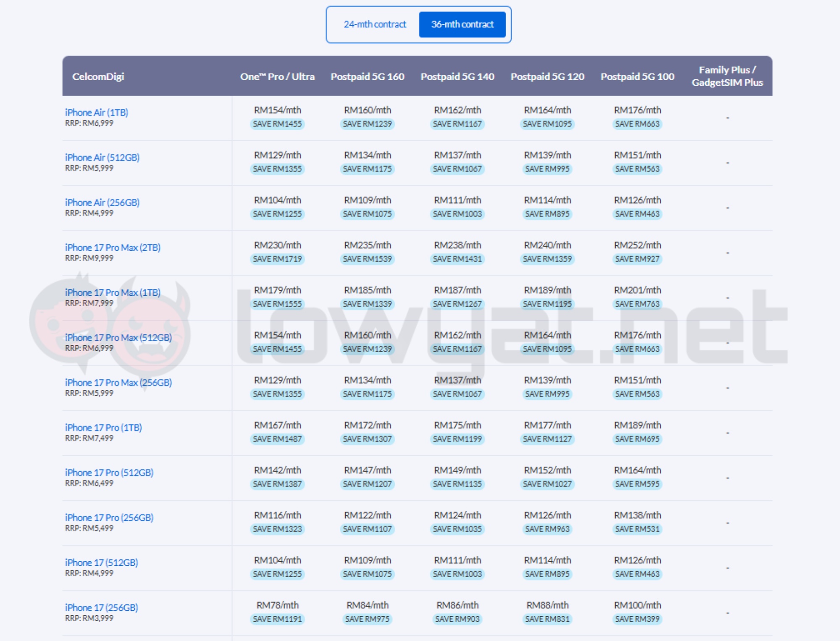Click the SAVE RM1135 badge
Viewport: 840px width, 641px height.
click(457, 484)
